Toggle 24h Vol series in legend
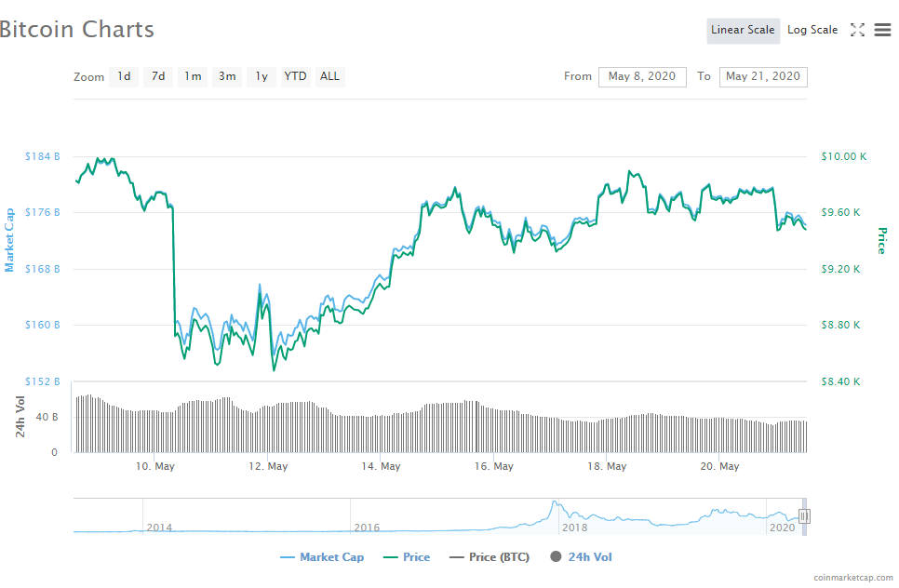 point(582,557)
